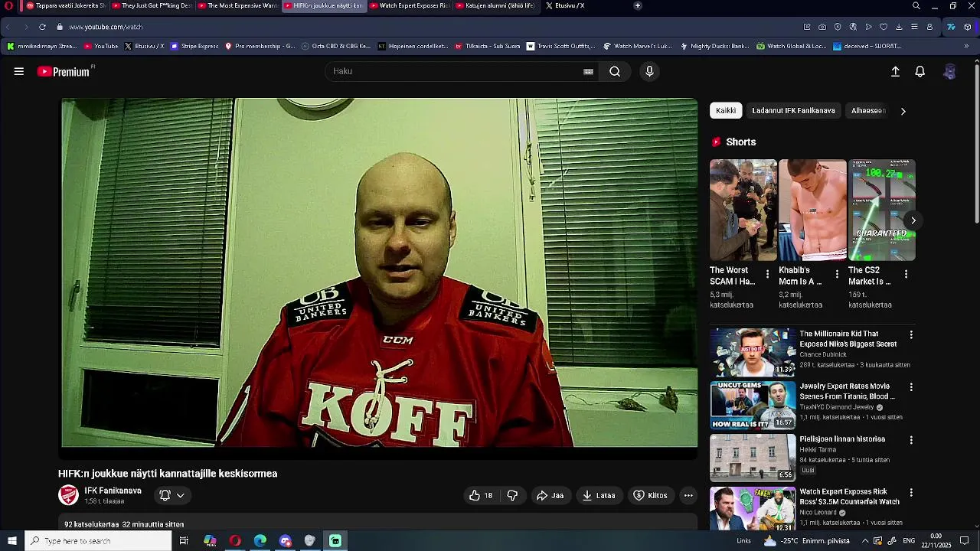Switch to Etusivu / X browser tab
Image resolution: width=980 pixels, height=551 pixels.
click(x=568, y=5)
